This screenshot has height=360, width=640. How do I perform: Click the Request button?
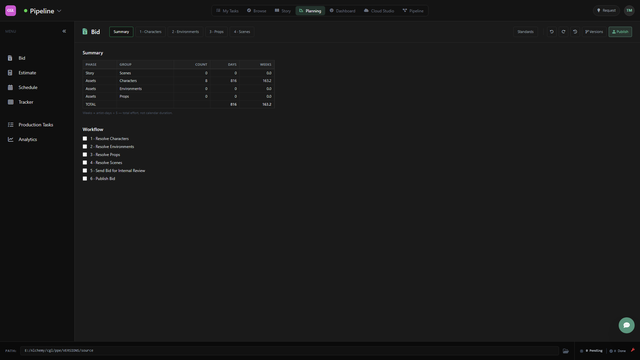[x=606, y=11]
